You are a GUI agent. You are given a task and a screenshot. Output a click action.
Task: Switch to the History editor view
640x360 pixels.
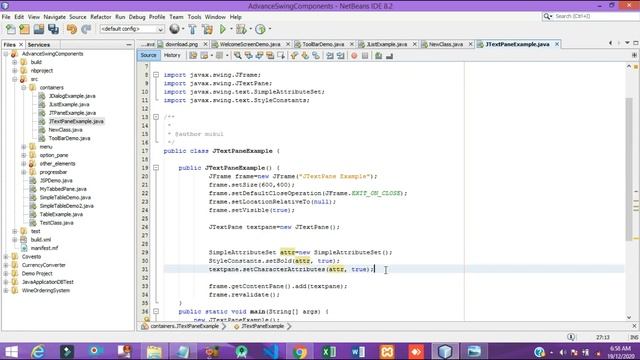point(172,56)
